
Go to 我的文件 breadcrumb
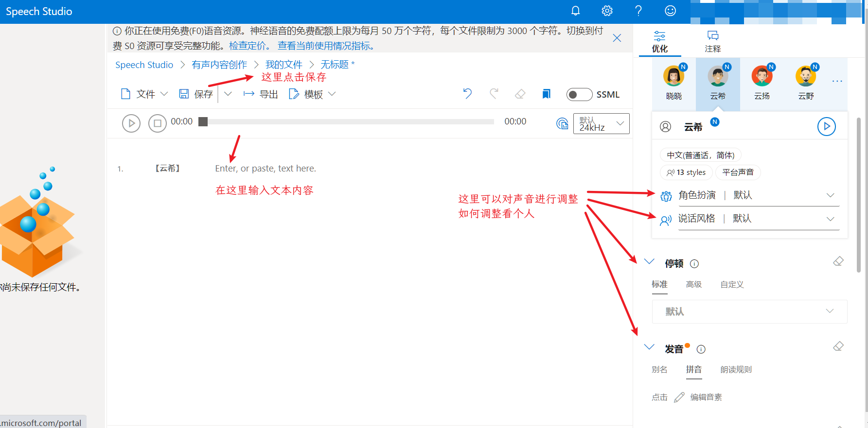point(284,65)
